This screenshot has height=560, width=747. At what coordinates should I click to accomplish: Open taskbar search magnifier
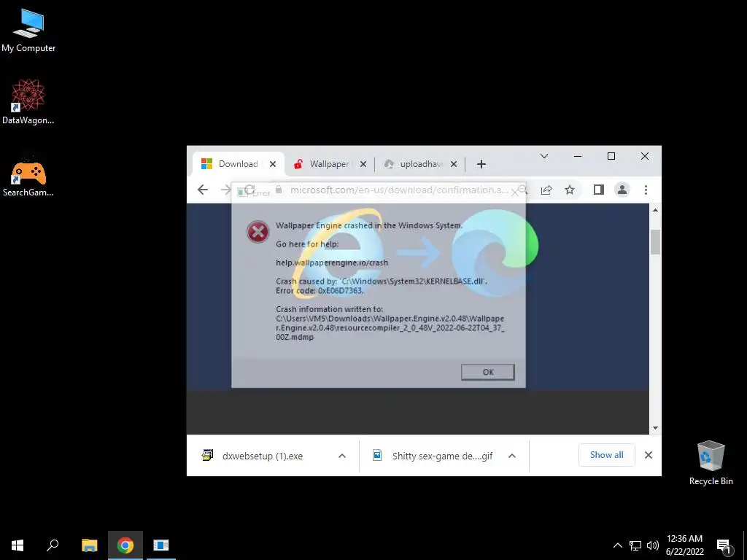(53, 545)
